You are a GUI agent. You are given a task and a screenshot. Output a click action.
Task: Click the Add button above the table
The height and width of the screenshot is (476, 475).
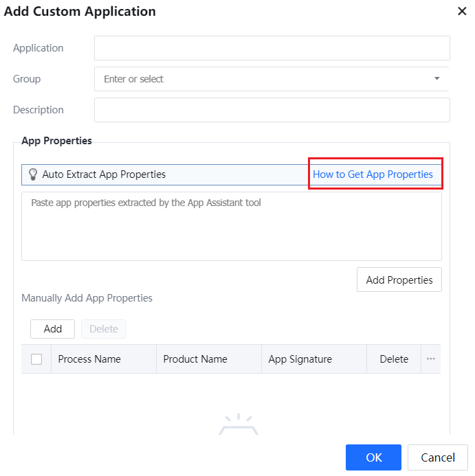(x=53, y=329)
